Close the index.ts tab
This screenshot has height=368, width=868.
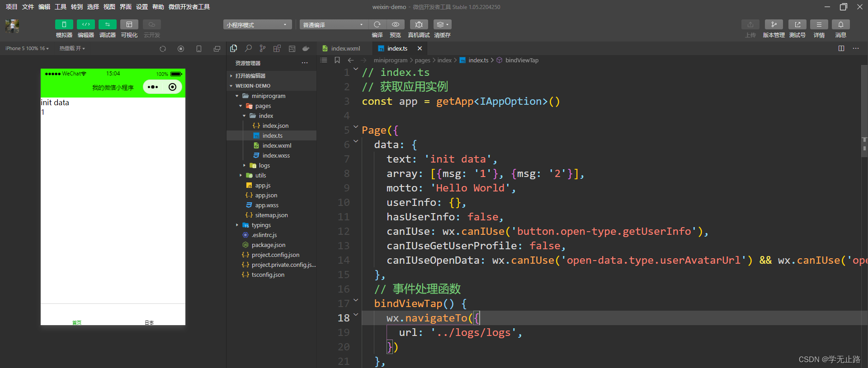(420, 48)
